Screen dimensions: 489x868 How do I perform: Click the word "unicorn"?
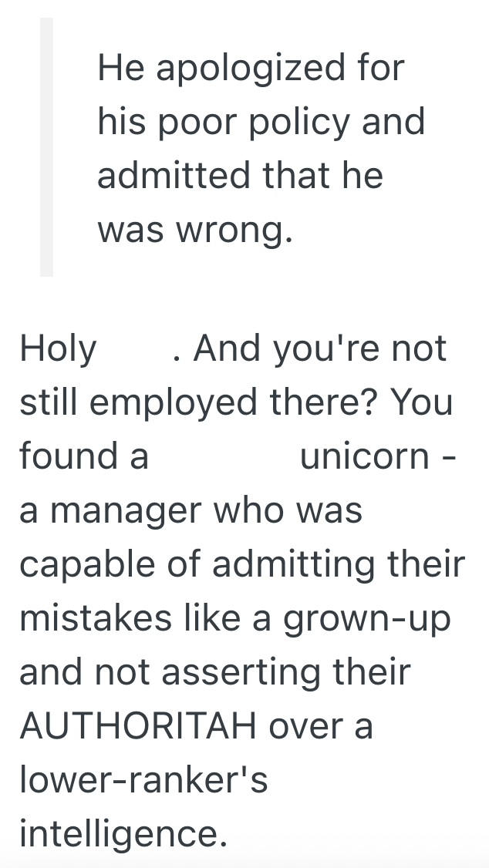coord(364,456)
